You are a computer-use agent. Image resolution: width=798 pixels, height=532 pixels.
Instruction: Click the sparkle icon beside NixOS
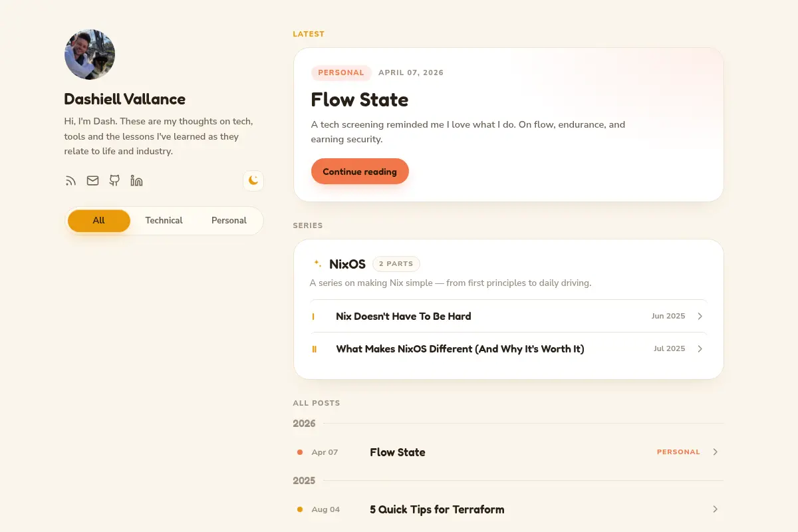[x=317, y=264]
